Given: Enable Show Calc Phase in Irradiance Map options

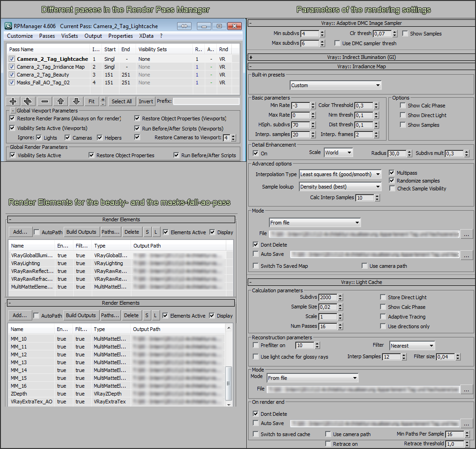Looking at the screenshot, I should point(403,106).
